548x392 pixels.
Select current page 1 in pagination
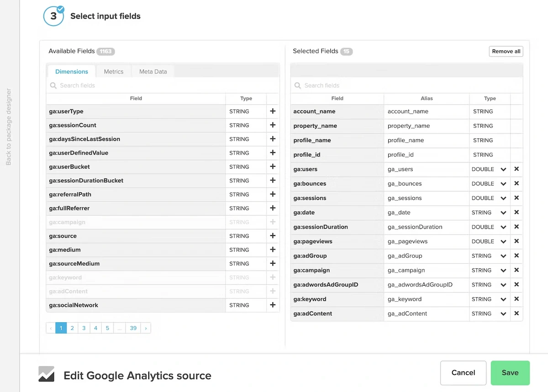tap(61, 328)
